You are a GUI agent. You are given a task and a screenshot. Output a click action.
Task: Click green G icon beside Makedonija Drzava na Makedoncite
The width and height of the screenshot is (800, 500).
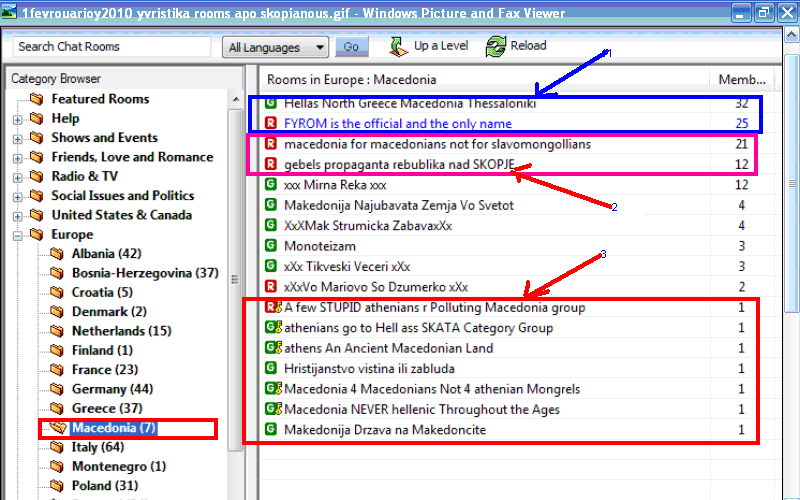pyautogui.click(x=271, y=429)
